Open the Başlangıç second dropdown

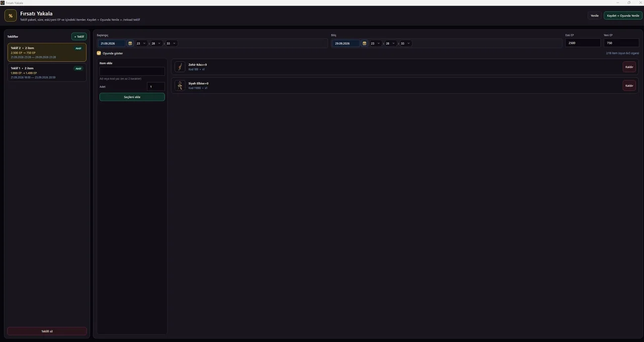click(172, 43)
